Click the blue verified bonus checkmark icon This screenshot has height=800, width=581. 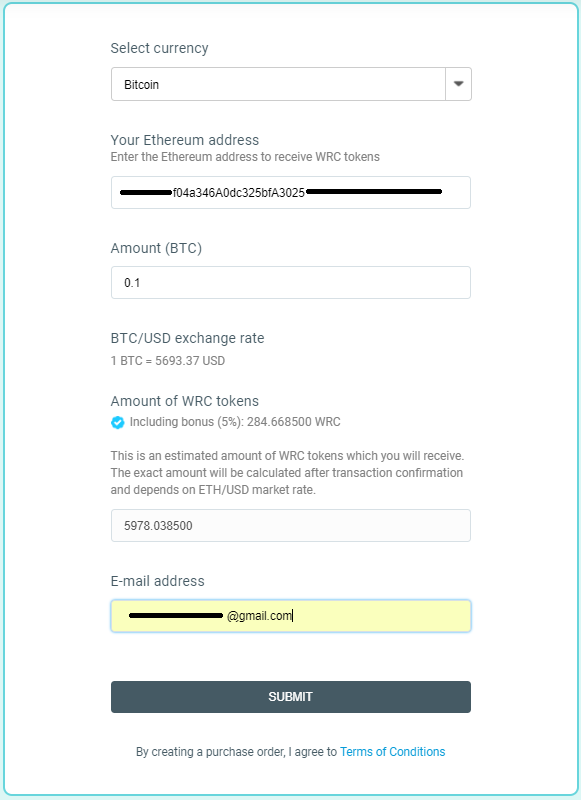118,422
